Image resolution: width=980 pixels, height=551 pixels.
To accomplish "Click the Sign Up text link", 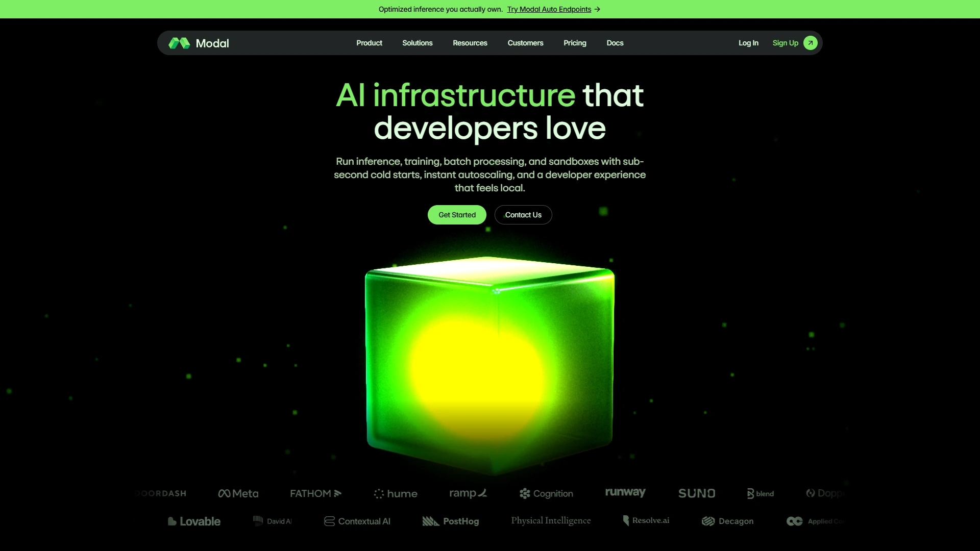I will 785,43.
